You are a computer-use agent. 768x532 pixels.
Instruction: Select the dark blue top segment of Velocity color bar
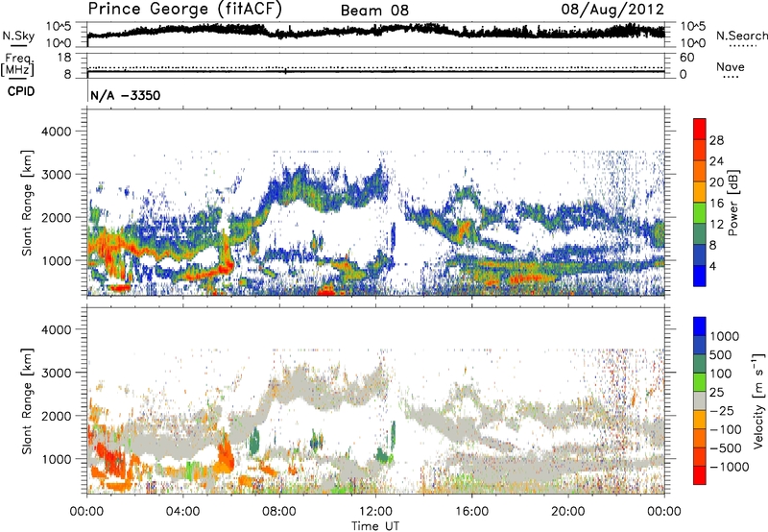click(700, 326)
